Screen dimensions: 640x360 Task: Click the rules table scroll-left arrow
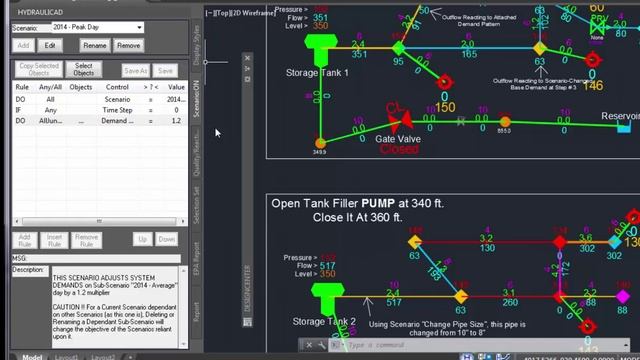(x=17, y=221)
